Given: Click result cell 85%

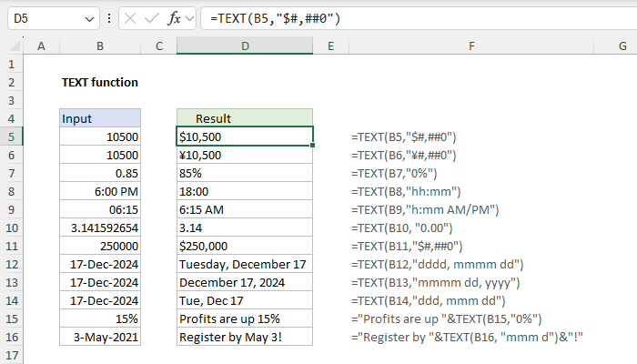Looking at the screenshot, I should click(x=245, y=173).
